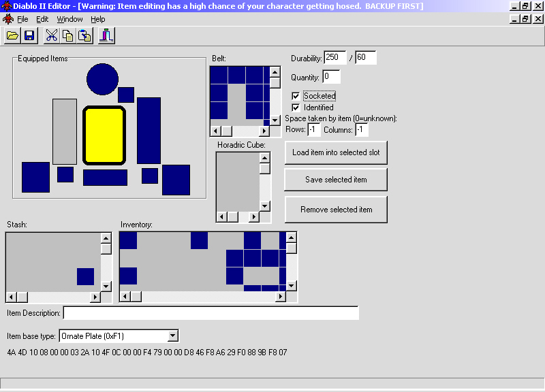Select the bottom-left gloves slot
The image size is (545, 392).
tap(36, 177)
